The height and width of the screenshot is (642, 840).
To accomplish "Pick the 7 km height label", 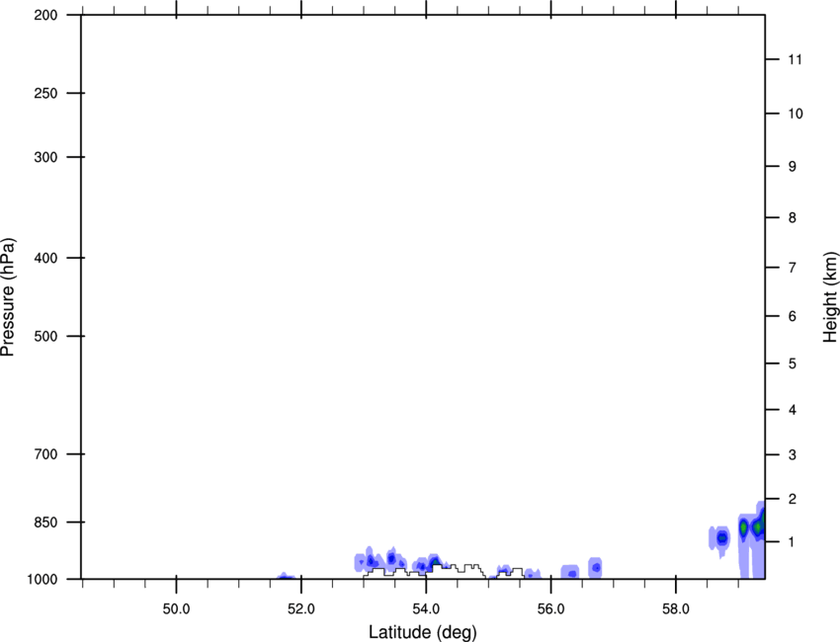I will (793, 268).
